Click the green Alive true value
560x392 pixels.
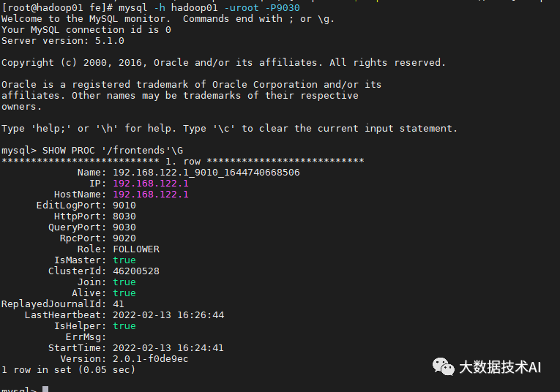124,293
